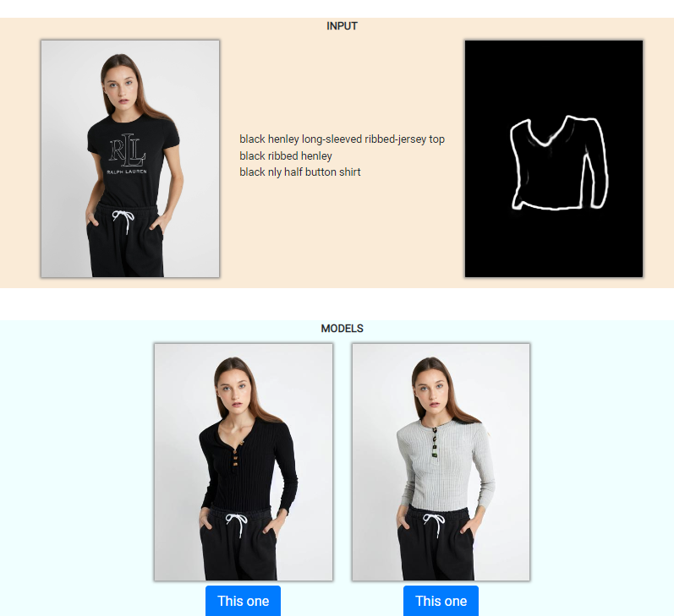Select the input photo with Ralph Lauren tee
The image size is (674, 616).
[130, 159]
